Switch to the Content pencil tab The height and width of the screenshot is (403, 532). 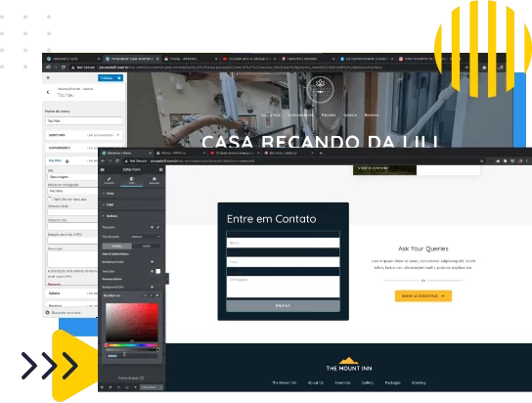click(x=109, y=180)
